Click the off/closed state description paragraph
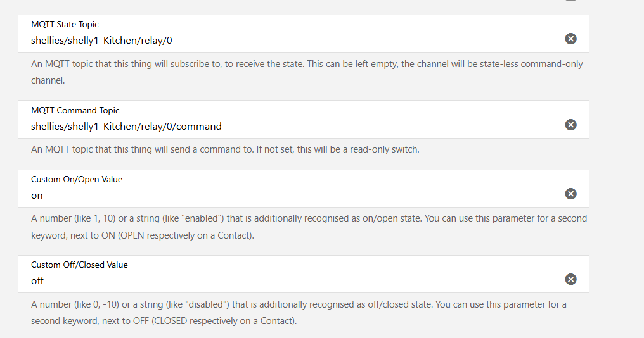Screen dimensions: 644x338 (x=299, y=313)
